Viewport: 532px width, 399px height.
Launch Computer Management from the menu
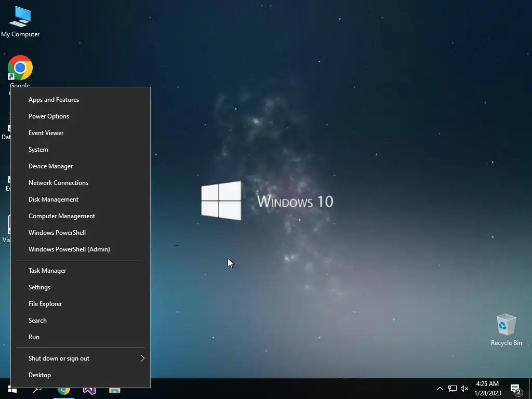pos(81,216)
